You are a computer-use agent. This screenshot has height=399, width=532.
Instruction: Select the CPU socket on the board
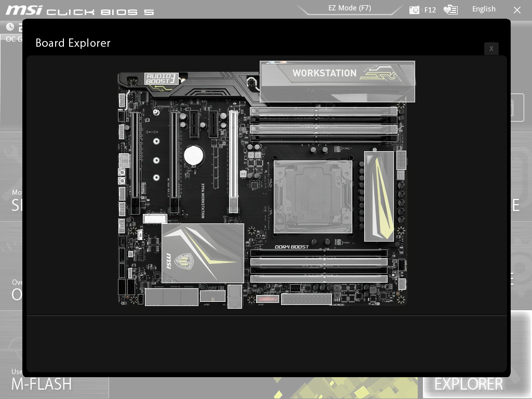pyautogui.click(x=313, y=197)
